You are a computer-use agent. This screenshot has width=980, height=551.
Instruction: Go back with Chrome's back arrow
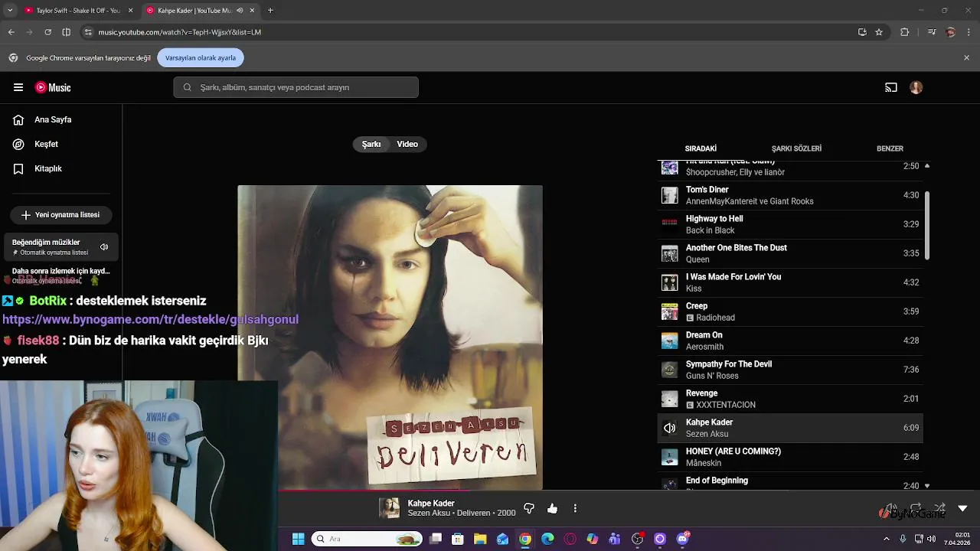point(11,32)
